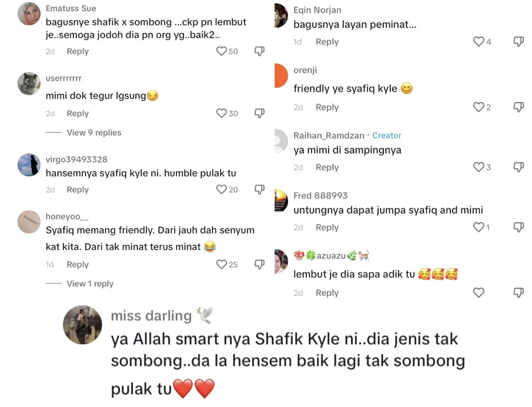Reply to azuazu's comment

[x=327, y=293]
